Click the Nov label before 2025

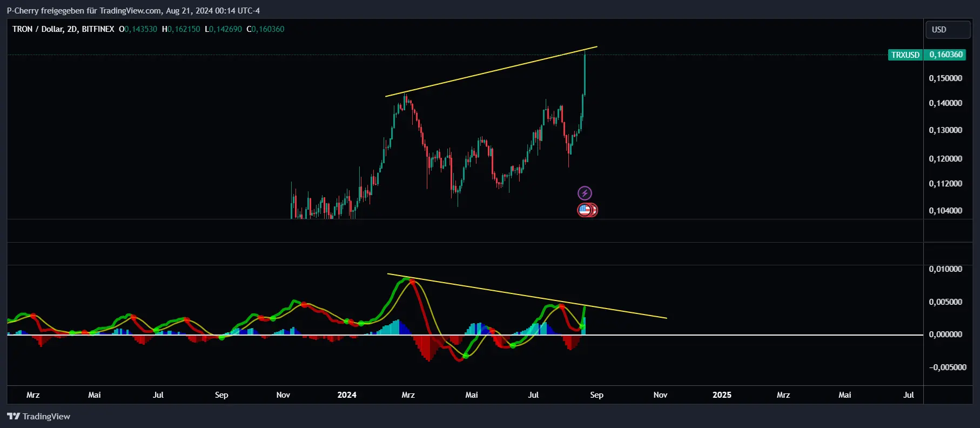tap(660, 395)
